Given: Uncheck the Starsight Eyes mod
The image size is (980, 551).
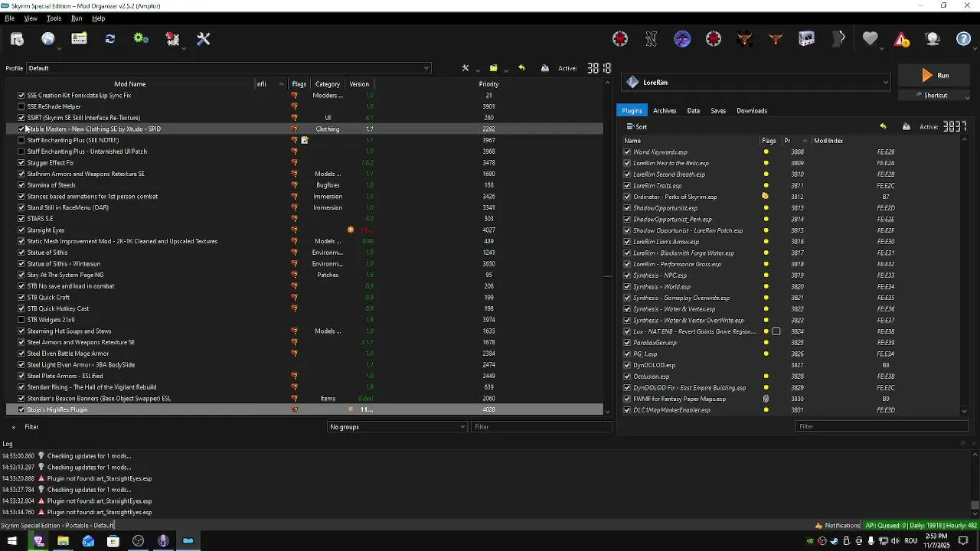Looking at the screenshot, I should click(21, 230).
